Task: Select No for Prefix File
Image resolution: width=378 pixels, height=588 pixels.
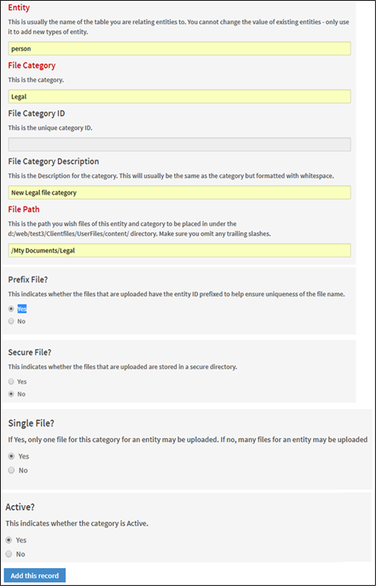Action: tap(11, 322)
